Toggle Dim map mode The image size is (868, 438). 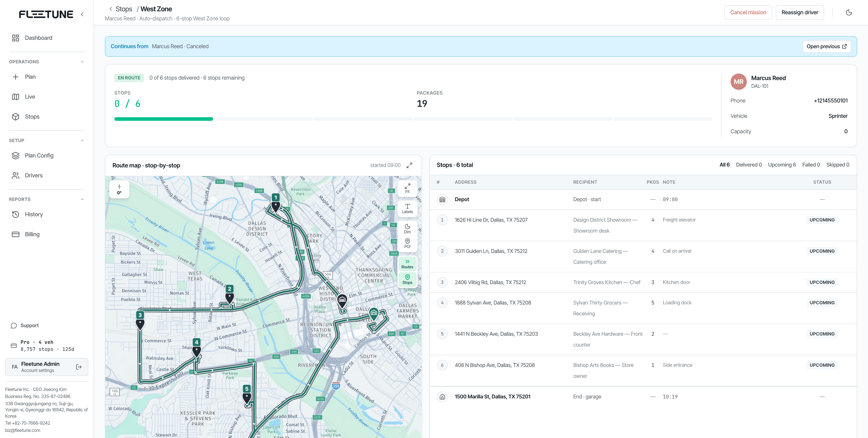tap(407, 229)
